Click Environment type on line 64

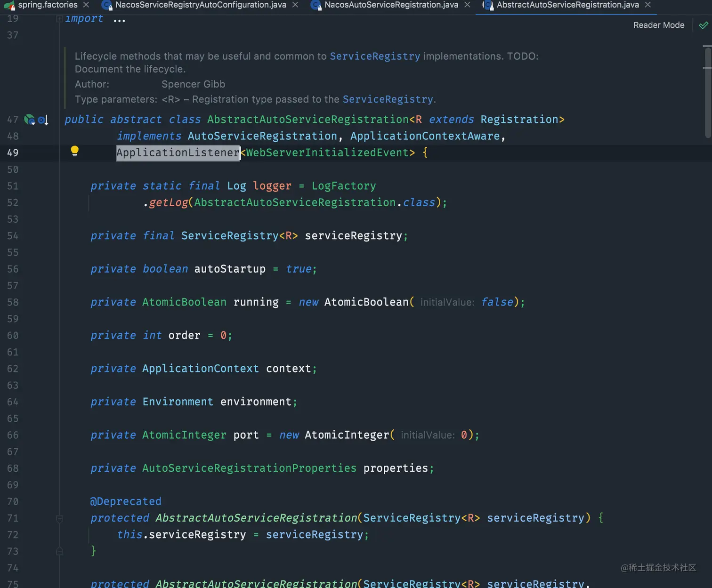click(178, 402)
